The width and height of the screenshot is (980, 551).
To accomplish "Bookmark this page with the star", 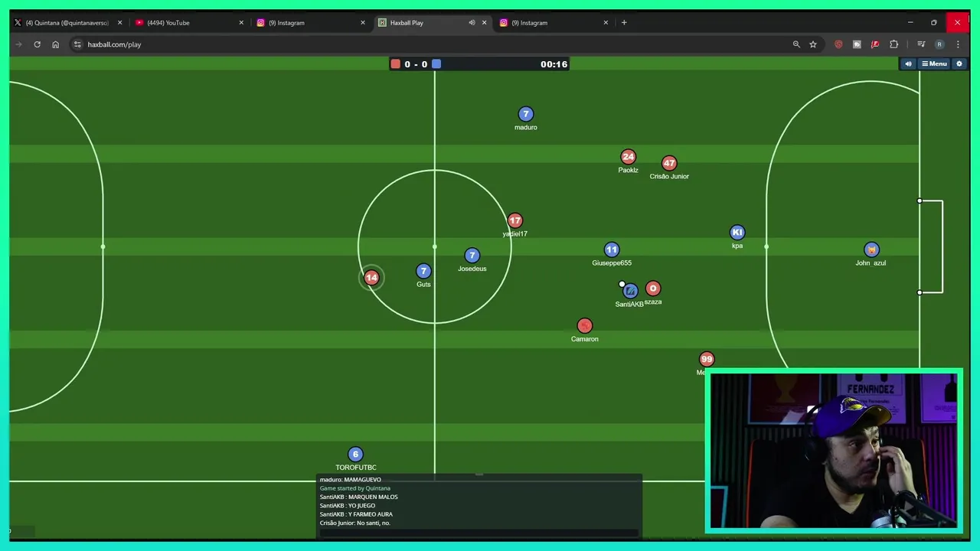I will click(x=813, y=44).
